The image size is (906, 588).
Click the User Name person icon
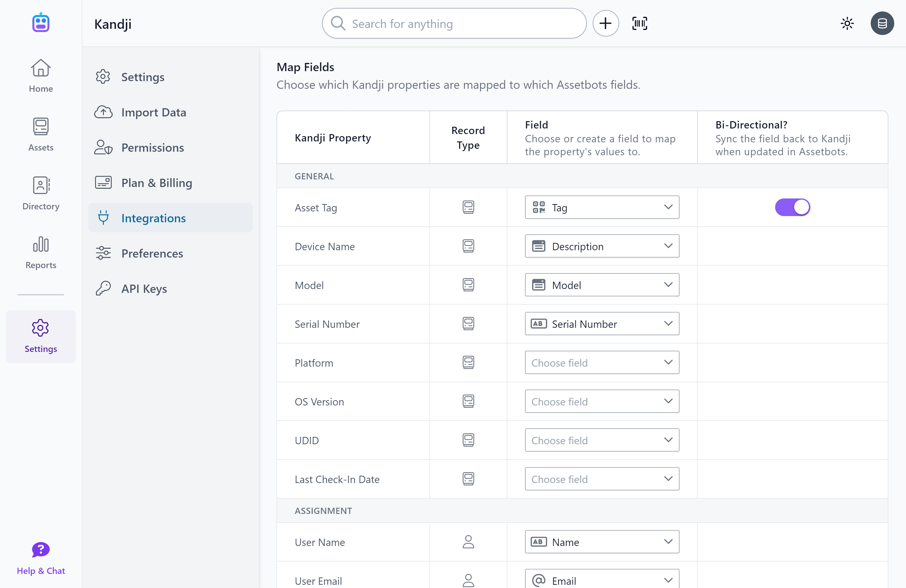468,542
